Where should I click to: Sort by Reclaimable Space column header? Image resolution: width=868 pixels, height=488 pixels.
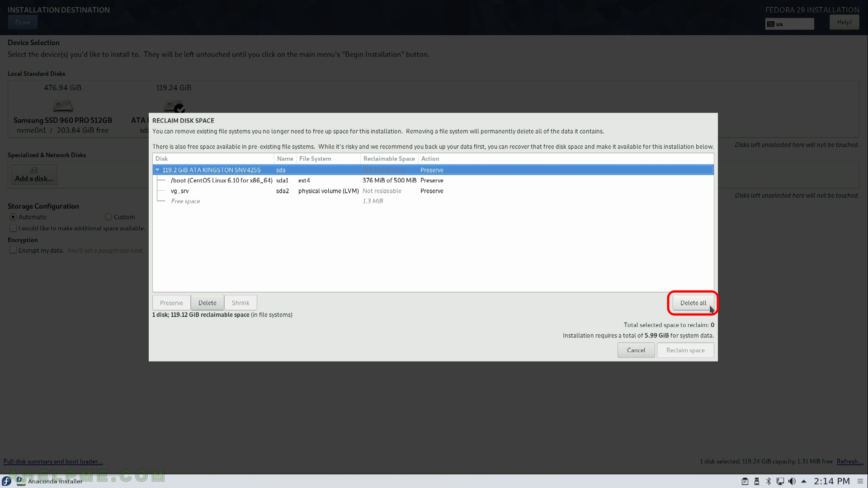point(389,159)
